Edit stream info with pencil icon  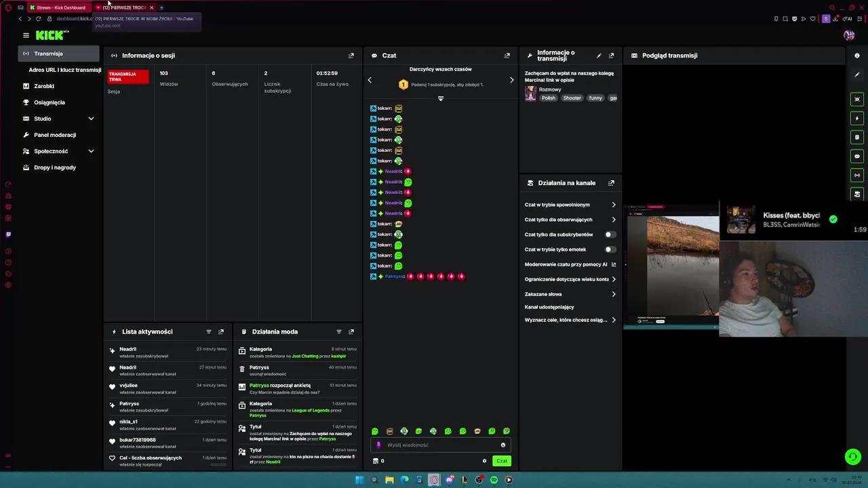point(599,56)
